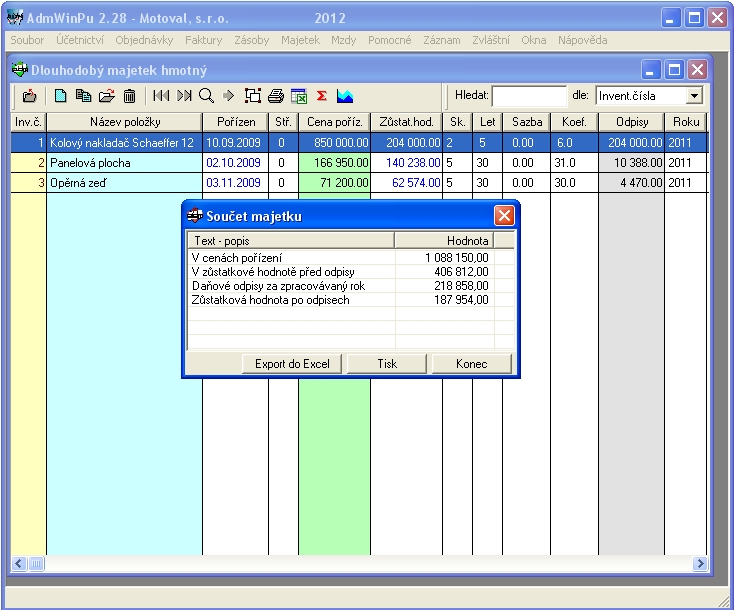Click price cell 71 200.00

tap(334, 183)
